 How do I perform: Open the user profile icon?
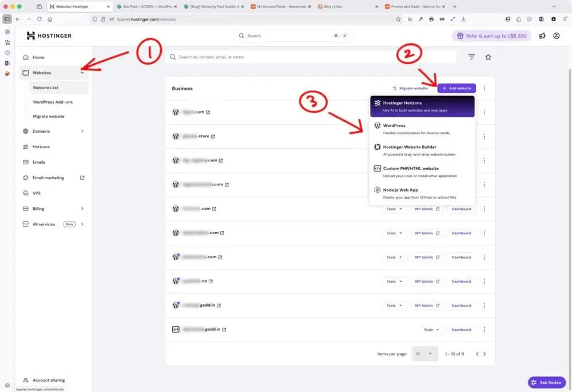coord(557,36)
